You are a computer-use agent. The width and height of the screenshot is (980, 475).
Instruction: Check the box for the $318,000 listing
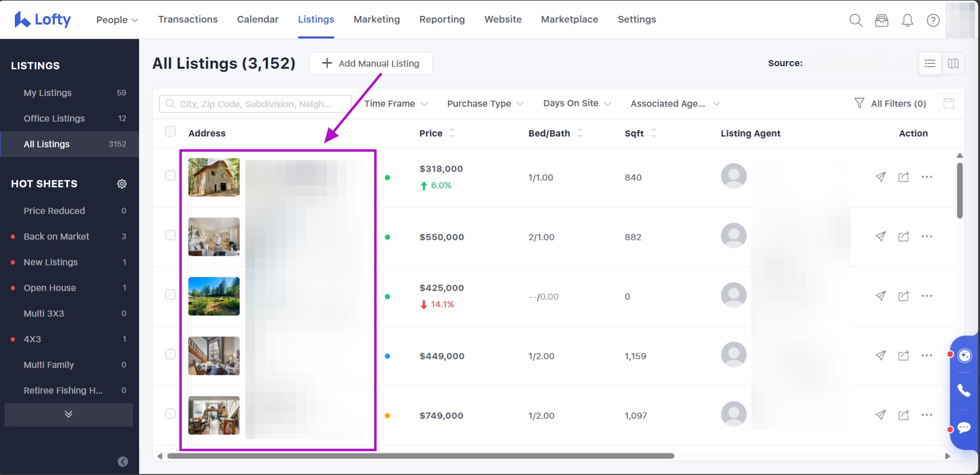(x=170, y=175)
